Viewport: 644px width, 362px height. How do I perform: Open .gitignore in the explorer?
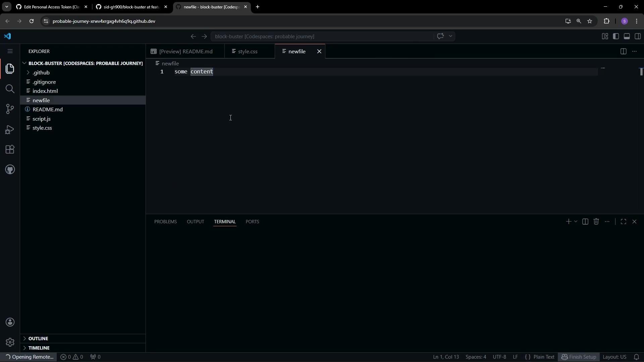pos(83,82)
